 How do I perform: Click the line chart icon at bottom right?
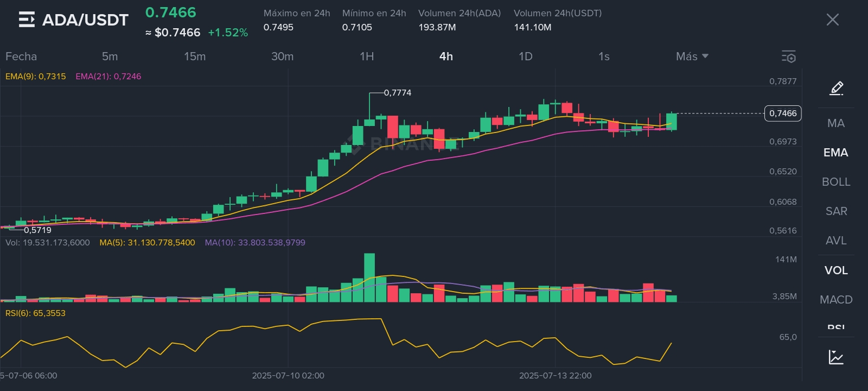pyautogui.click(x=836, y=357)
